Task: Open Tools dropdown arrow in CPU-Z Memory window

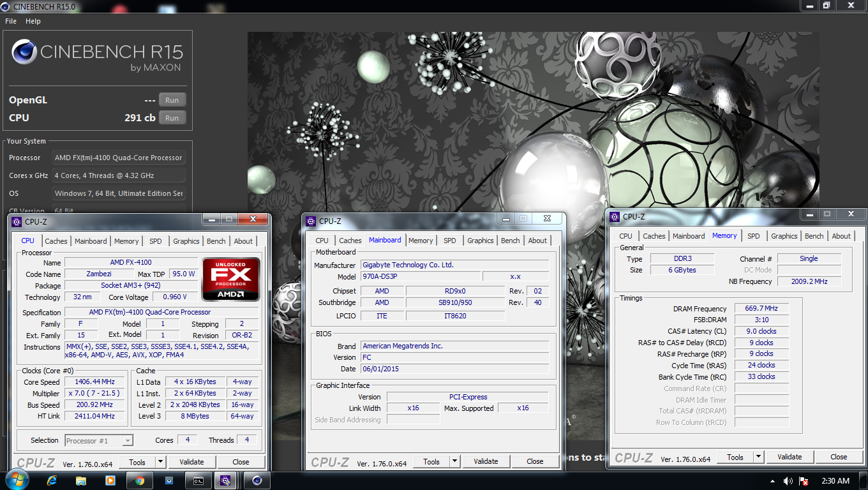Action: pyautogui.click(x=758, y=457)
